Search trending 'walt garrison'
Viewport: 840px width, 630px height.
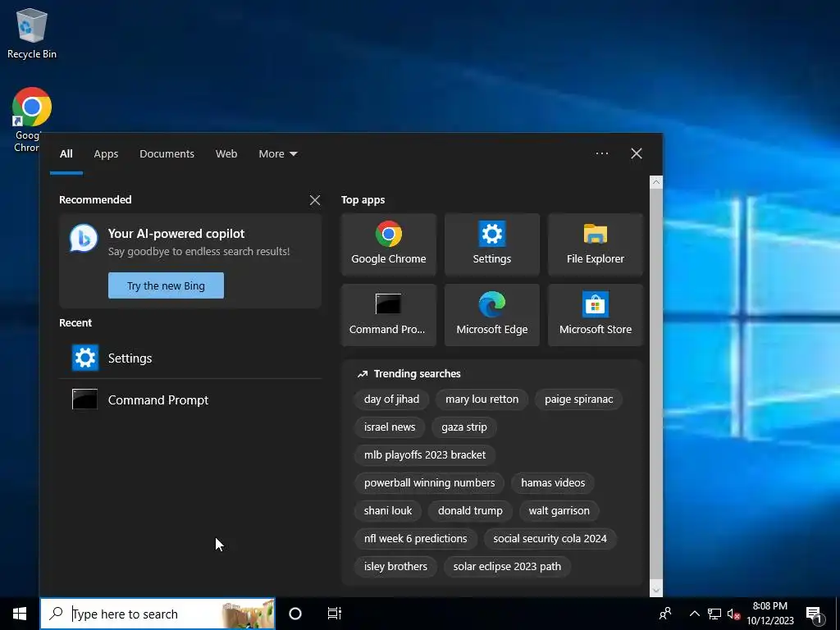(x=559, y=510)
